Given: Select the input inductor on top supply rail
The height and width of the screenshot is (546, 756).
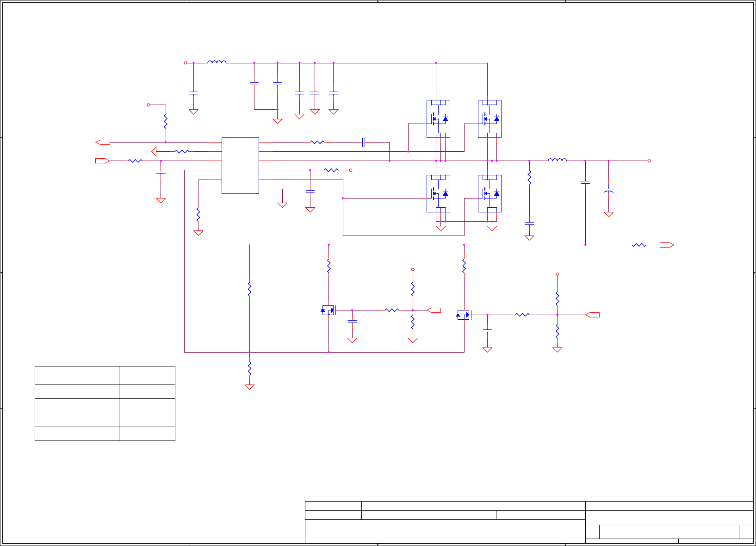Looking at the screenshot, I should coord(217,62).
